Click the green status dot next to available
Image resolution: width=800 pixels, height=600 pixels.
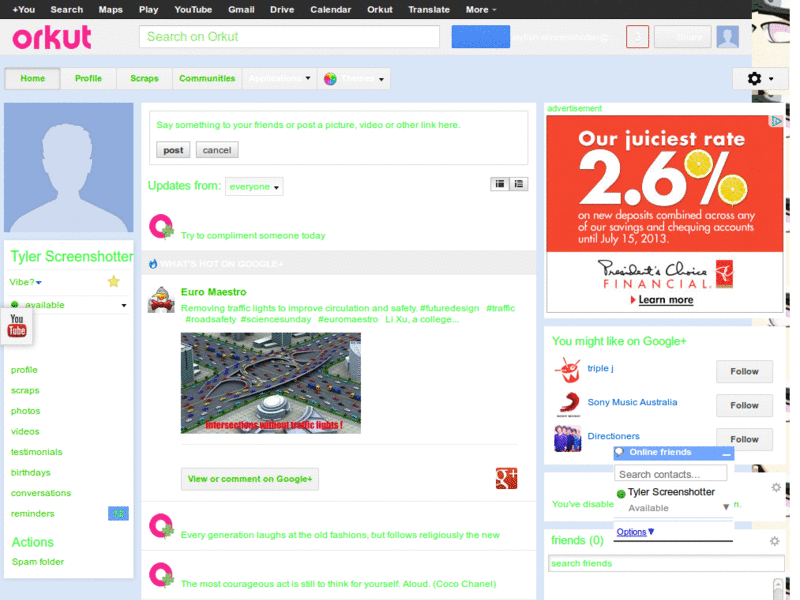[14, 305]
